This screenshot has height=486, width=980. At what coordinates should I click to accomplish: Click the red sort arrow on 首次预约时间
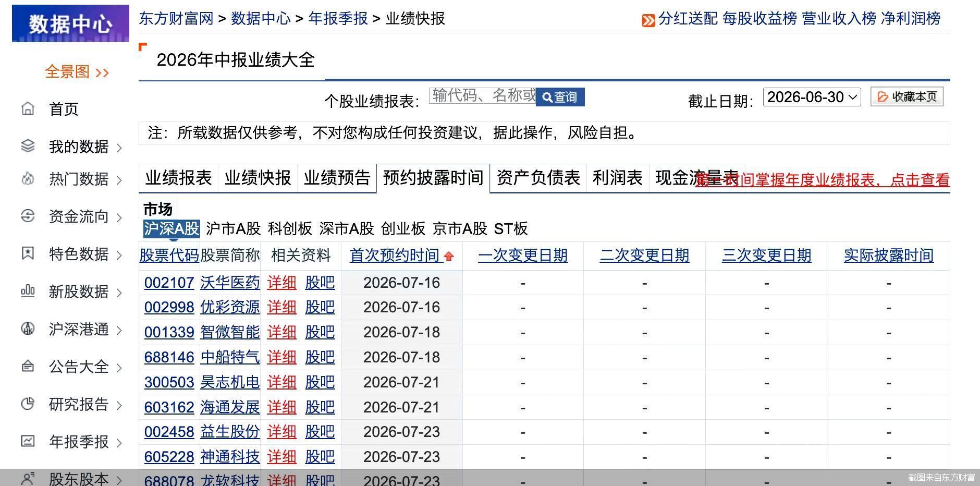click(x=449, y=256)
